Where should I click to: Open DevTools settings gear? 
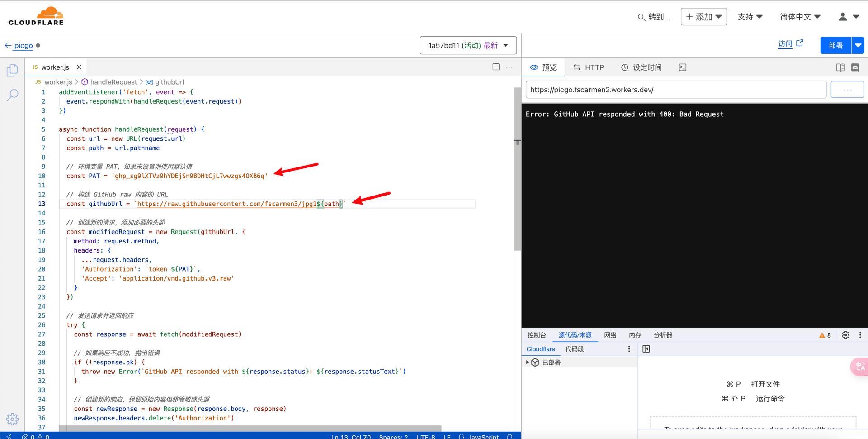tap(846, 335)
